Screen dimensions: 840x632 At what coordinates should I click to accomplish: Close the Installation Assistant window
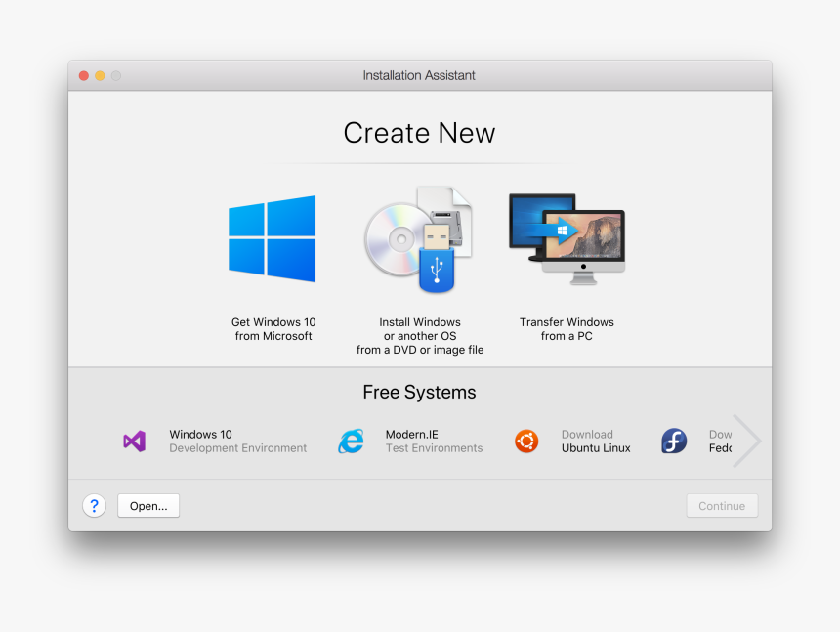(x=84, y=75)
